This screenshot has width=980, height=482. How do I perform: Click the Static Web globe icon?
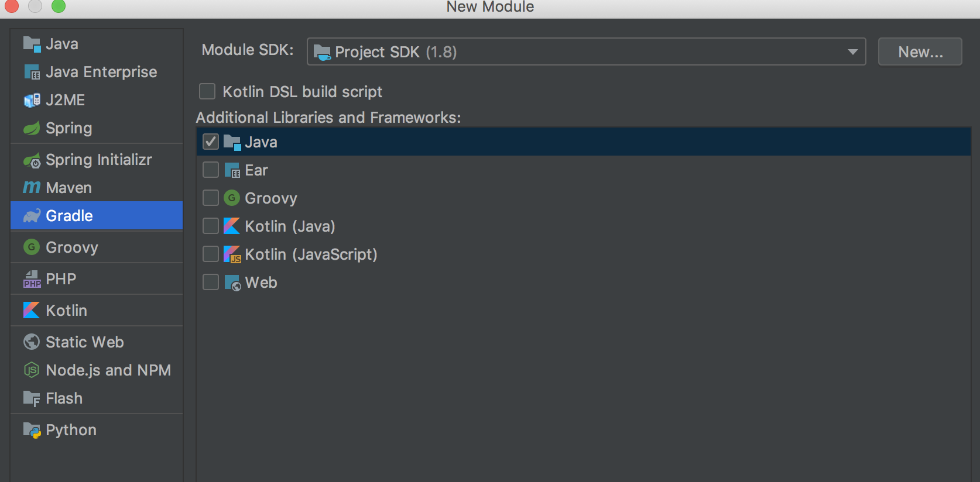(30, 342)
